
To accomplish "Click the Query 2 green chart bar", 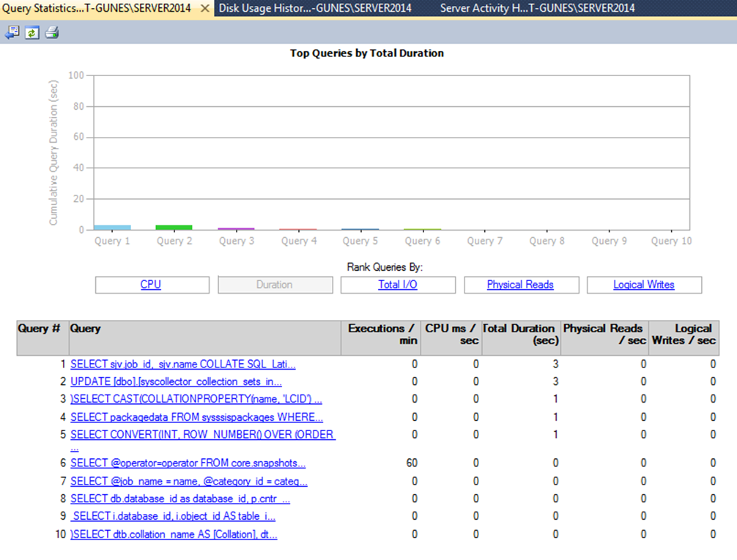I will (174, 228).
